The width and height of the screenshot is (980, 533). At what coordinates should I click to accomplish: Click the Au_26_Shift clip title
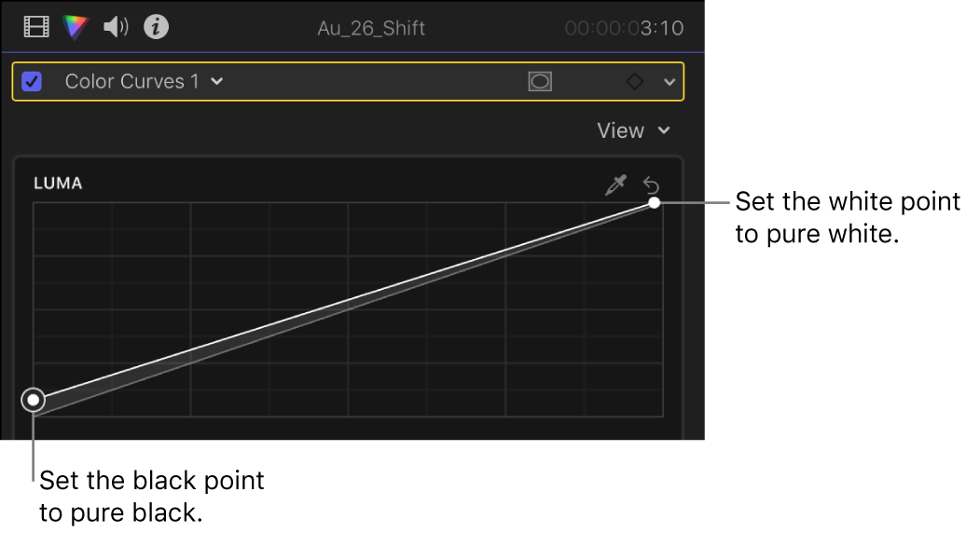pyautogui.click(x=370, y=28)
